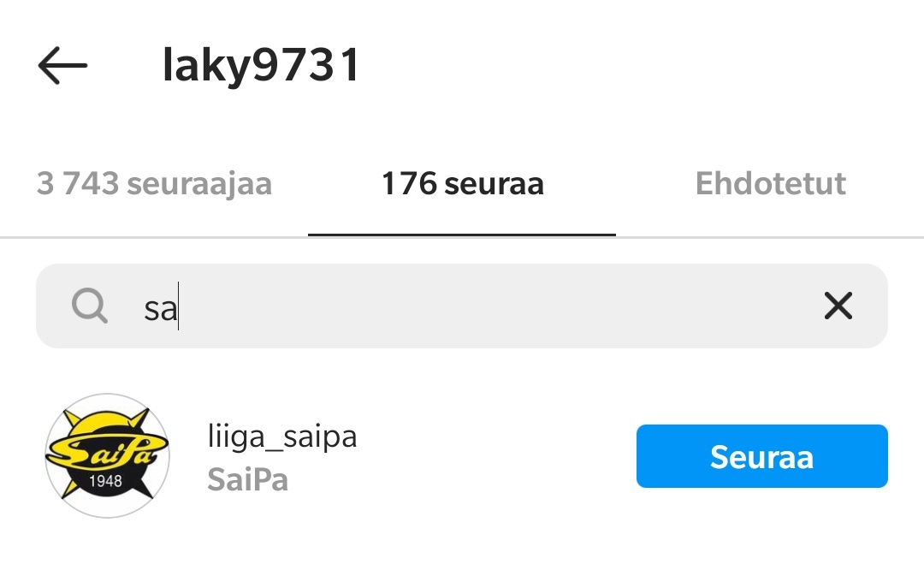Open the SaiPa 1948 profile picture
924x588 pixels.
(107, 456)
